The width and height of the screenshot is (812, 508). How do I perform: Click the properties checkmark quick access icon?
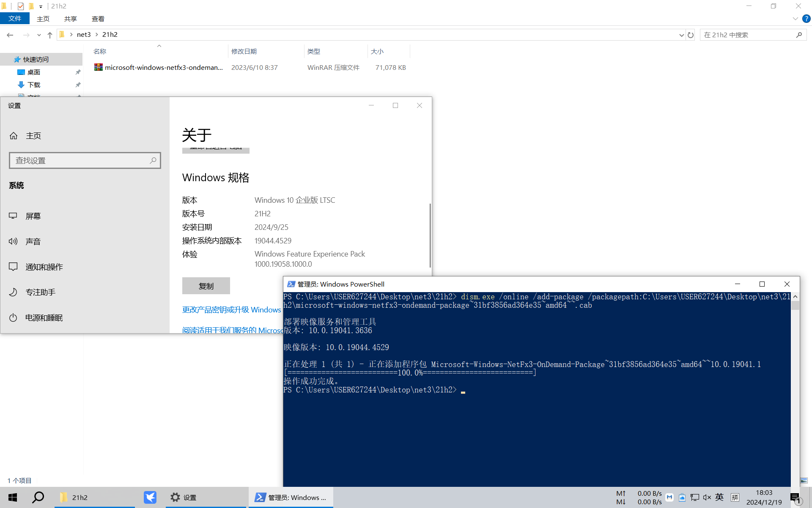pos(21,6)
